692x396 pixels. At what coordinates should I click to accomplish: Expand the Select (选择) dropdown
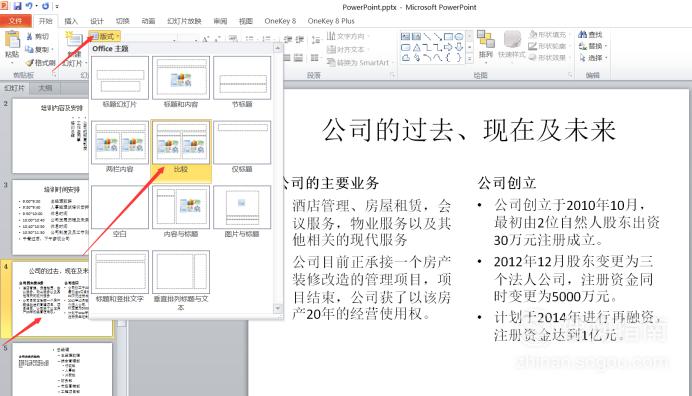click(594, 58)
